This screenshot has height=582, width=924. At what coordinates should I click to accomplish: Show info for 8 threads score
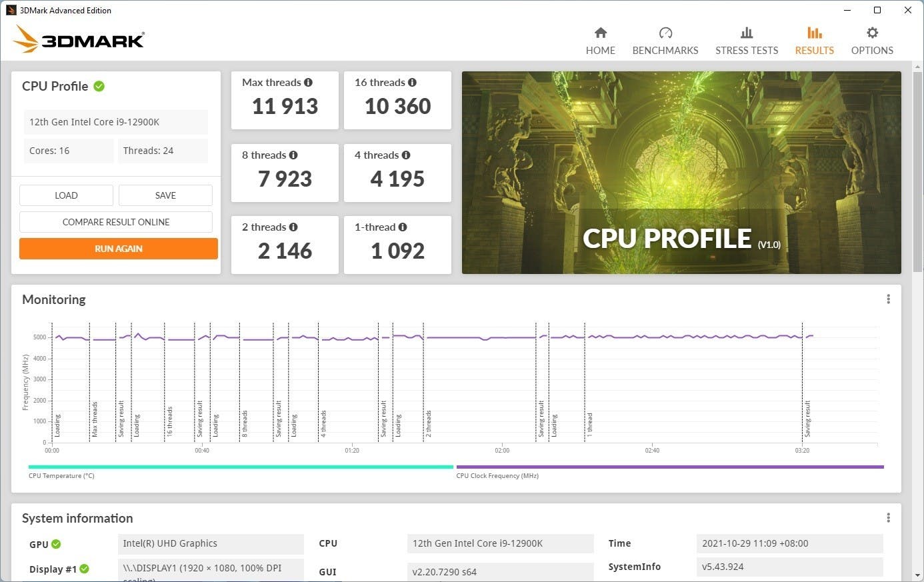(x=293, y=155)
